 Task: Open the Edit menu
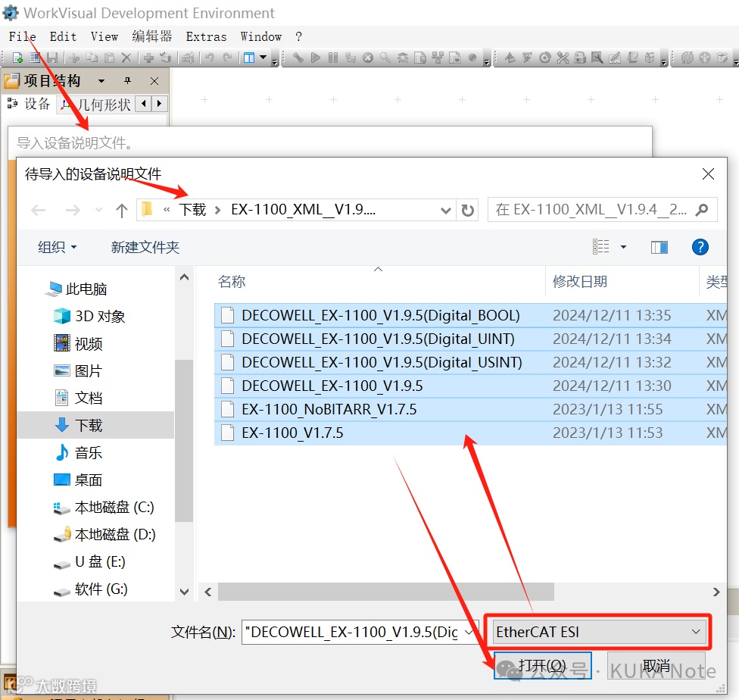point(63,36)
